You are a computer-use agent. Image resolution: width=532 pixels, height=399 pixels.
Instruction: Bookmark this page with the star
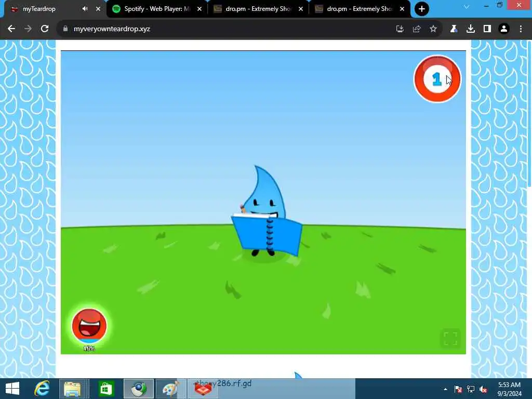pyautogui.click(x=433, y=29)
